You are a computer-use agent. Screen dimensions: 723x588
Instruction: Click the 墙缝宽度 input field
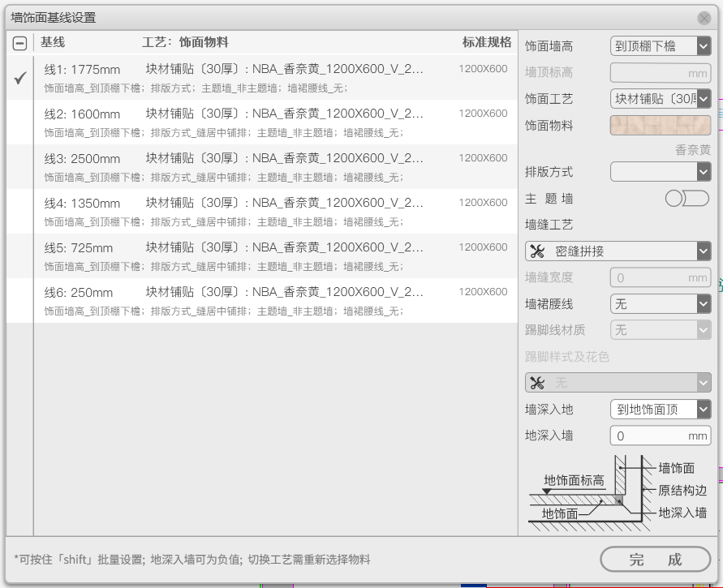(x=661, y=277)
